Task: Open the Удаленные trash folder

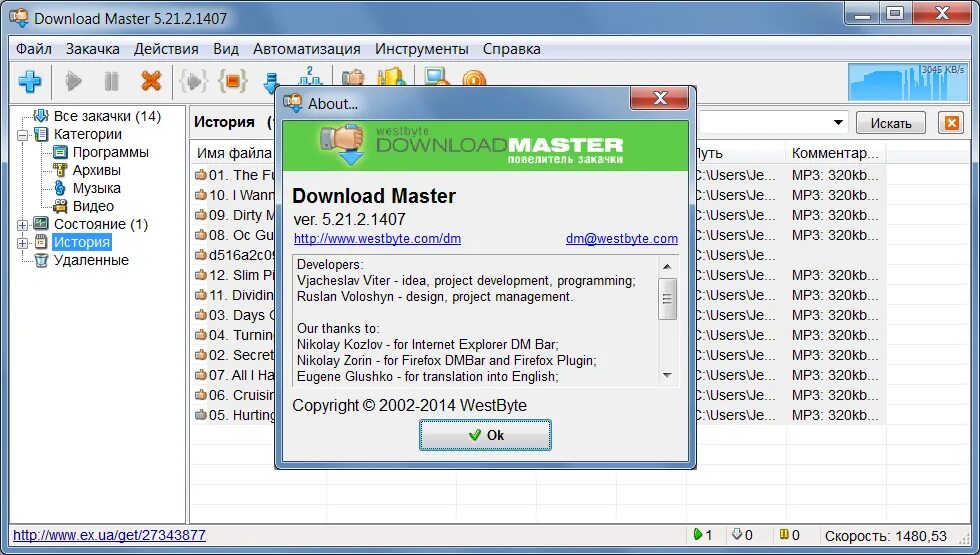Action: pos(91,261)
